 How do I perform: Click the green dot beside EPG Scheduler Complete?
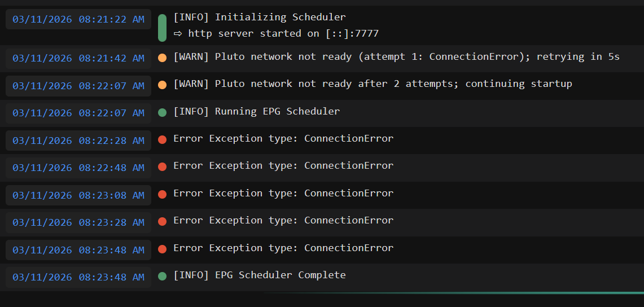(163, 276)
